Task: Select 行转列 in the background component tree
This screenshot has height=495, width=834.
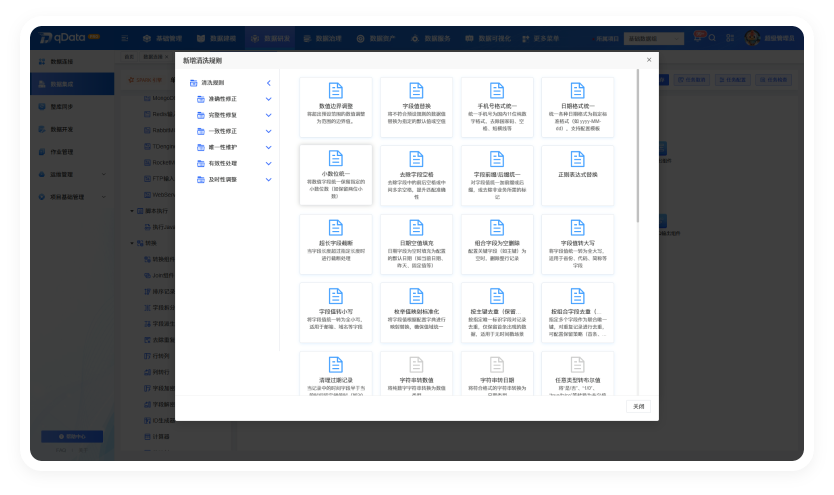Action: click(x=157, y=356)
